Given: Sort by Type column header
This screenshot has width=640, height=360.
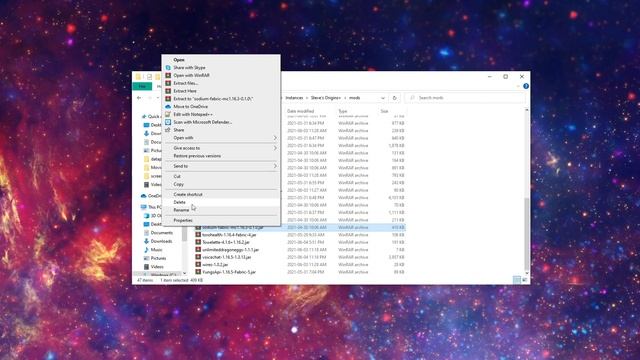Looking at the screenshot, I should tap(342, 111).
